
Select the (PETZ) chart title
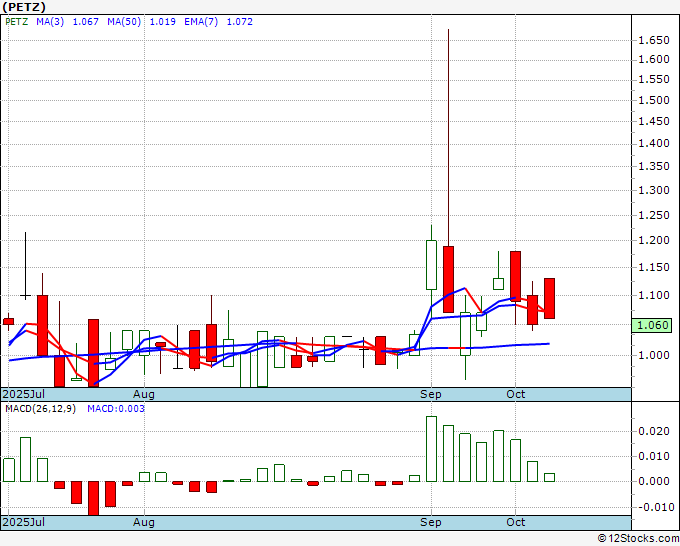click(x=24, y=7)
